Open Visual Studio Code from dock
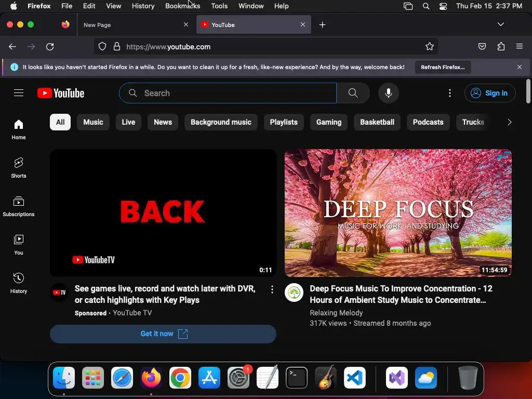 coord(354,378)
